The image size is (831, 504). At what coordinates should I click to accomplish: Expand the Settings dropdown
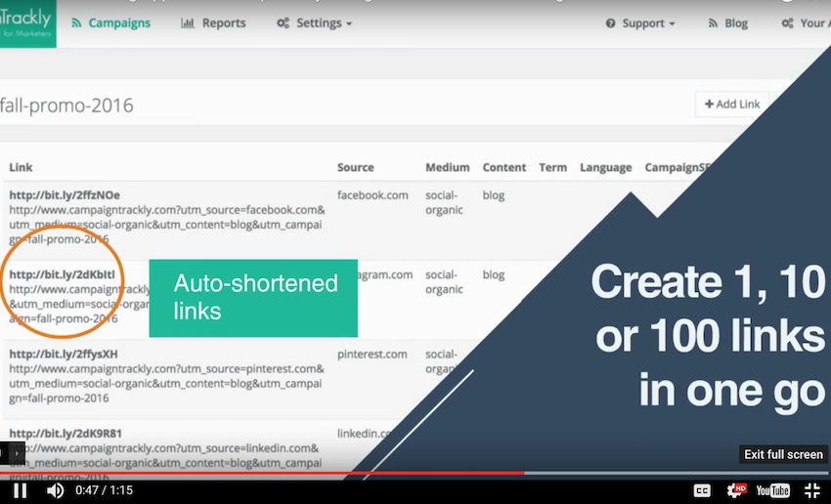tap(314, 23)
